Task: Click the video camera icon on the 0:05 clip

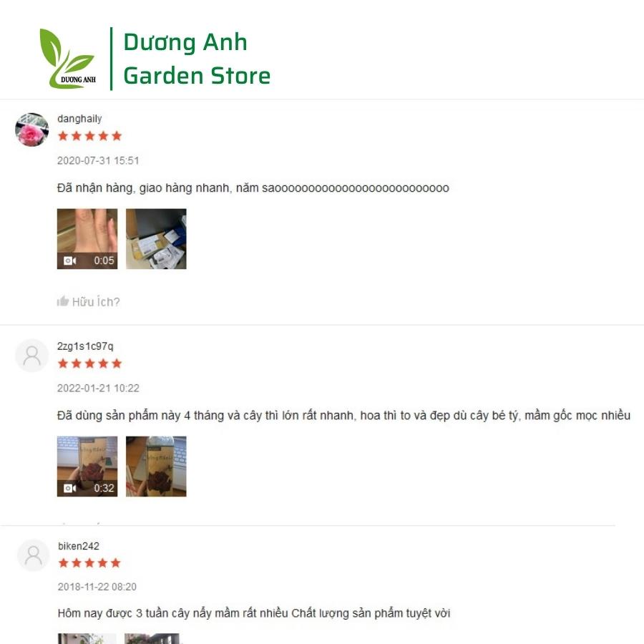Action: [69, 260]
